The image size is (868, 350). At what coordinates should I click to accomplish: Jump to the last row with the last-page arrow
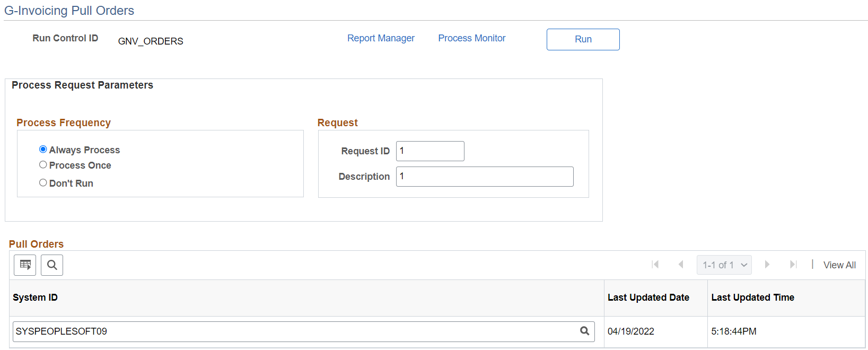pos(793,265)
